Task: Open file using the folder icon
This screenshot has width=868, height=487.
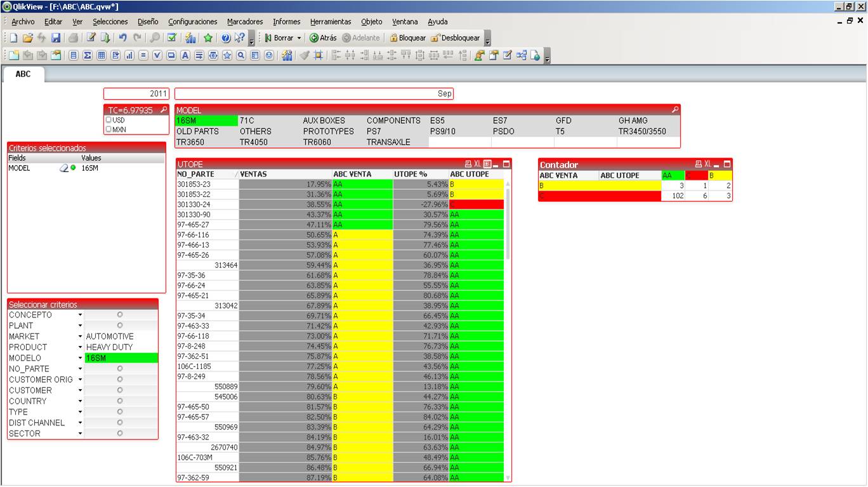Action: point(27,38)
